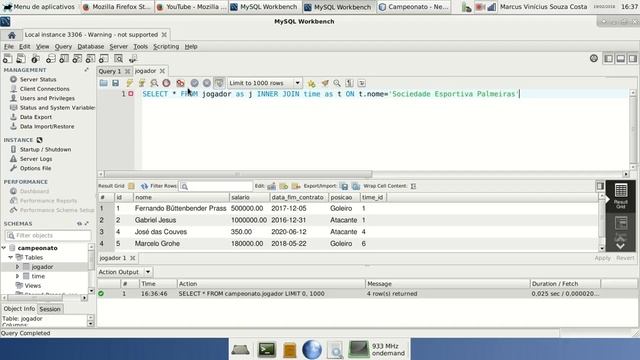The image size is (640, 360).
Task: Click the Filter objects search box
Action: click(48, 236)
